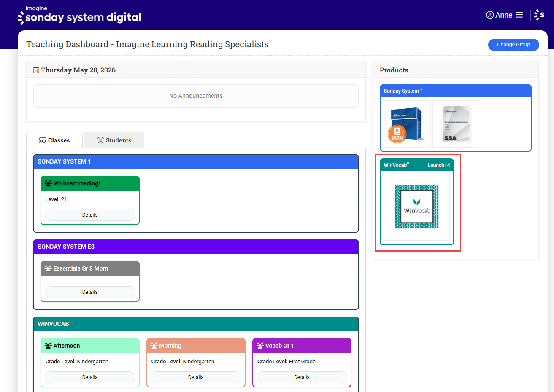Open Details for Vocab Gr 1 class
This screenshot has width=554, height=392.
302,377
